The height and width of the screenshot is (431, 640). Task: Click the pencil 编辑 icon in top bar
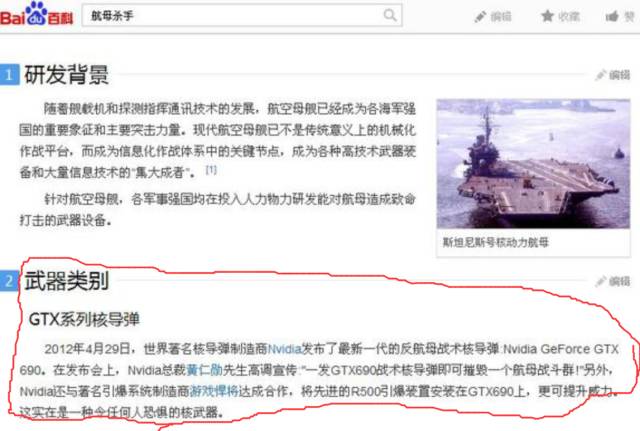click(480, 17)
